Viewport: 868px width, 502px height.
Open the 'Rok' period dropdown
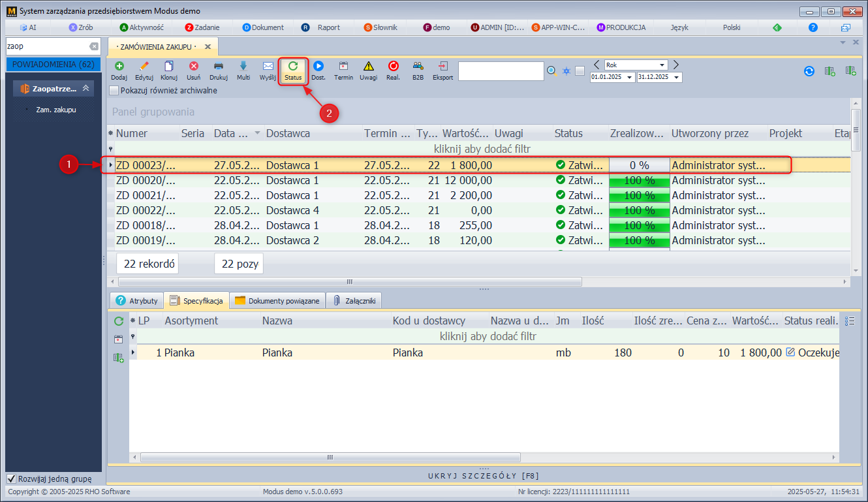tap(662, 65)
